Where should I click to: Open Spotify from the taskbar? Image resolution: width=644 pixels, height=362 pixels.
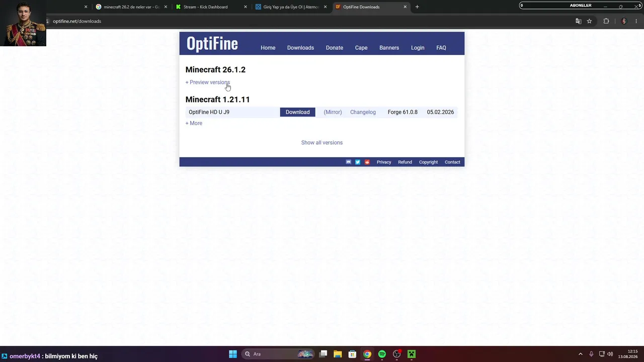pos(382,354)
